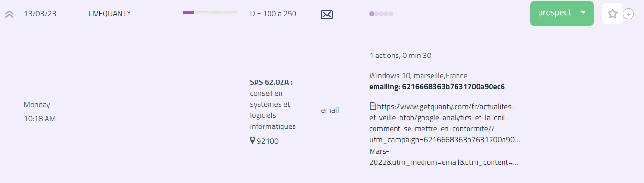Click the Windows 10, marseille, France details

418,76
